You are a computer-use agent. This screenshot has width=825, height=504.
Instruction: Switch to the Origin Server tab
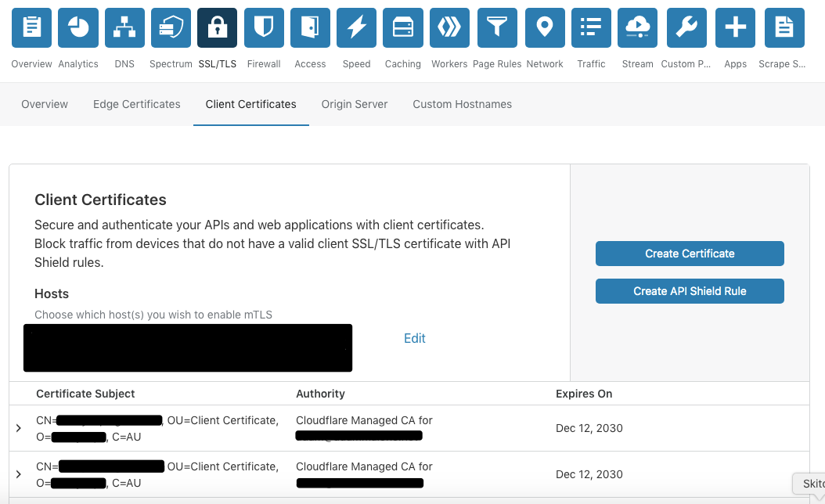[x=354, y=103]
